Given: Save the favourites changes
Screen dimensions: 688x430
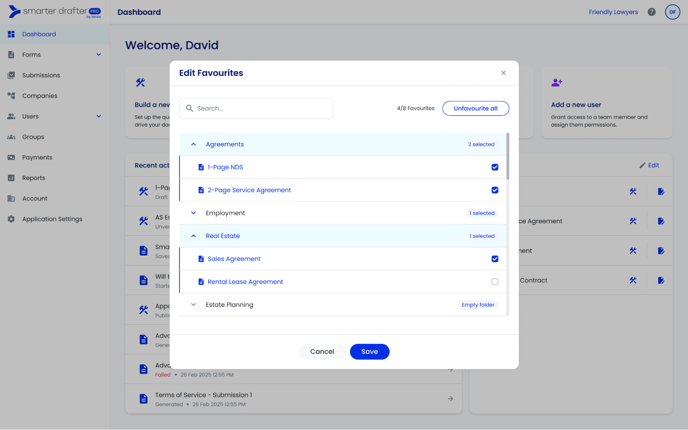Looking at the screenshot, I should pos(369,351).
